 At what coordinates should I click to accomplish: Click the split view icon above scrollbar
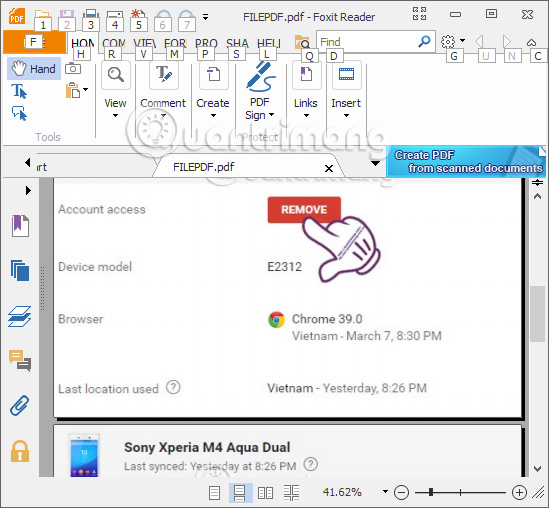tap(537, 183)
